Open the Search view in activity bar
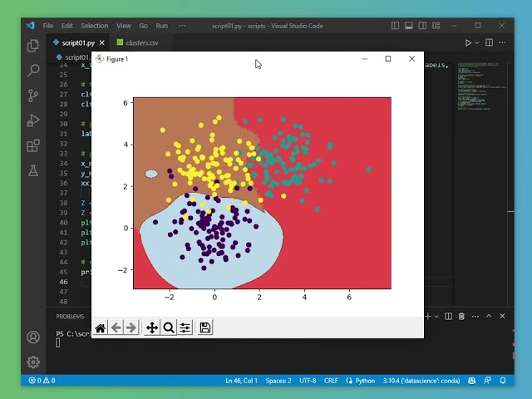The height and width of the screenshot is (399, 532). (33, 71)
